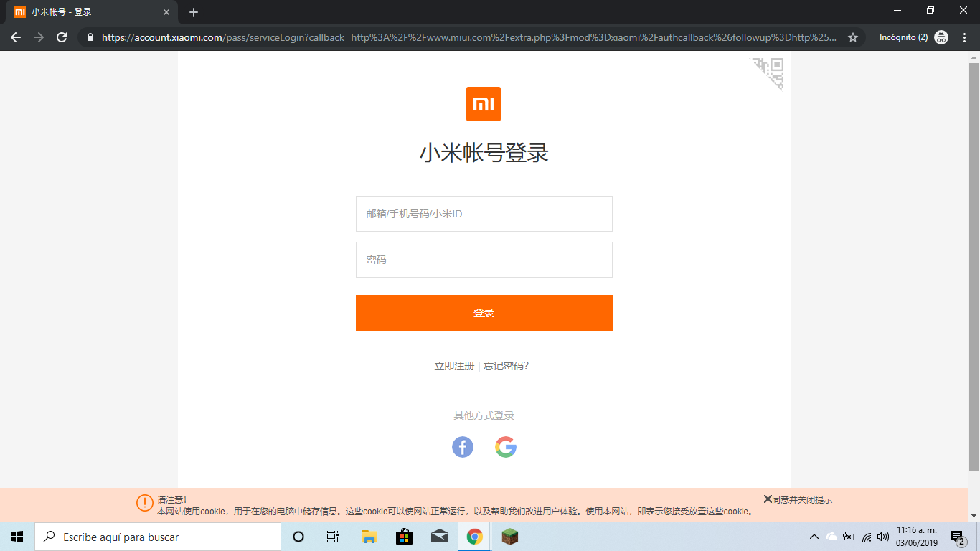Open the 立即注册 register link
This screenshot has height=551, width=980.
[x=454, y=366]
